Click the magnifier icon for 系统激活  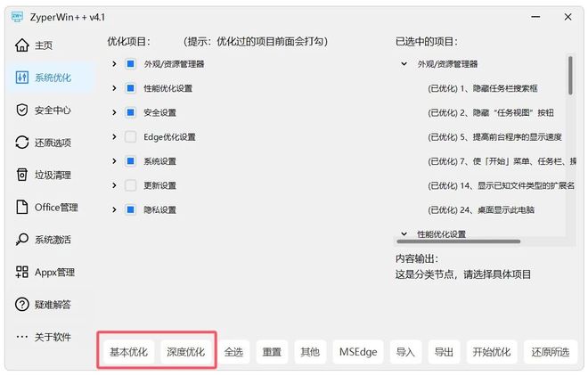point(21,239)
